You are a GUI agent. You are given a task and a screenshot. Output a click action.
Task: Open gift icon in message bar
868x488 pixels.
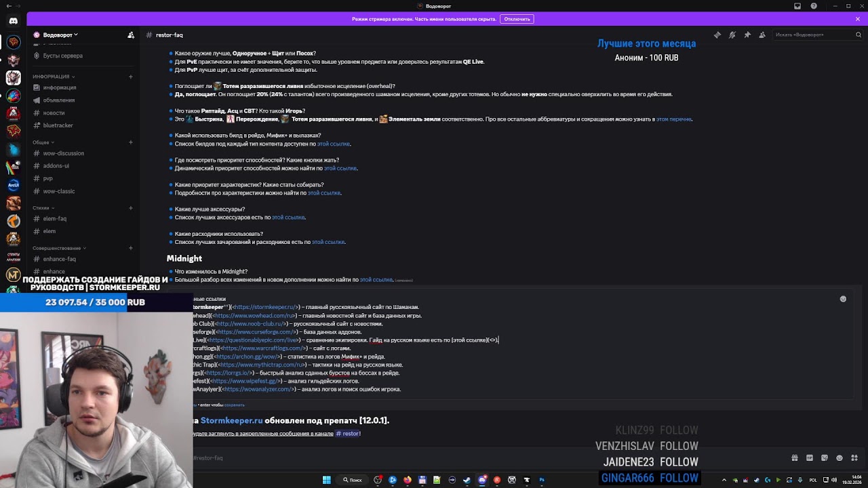tap(795, 458)
